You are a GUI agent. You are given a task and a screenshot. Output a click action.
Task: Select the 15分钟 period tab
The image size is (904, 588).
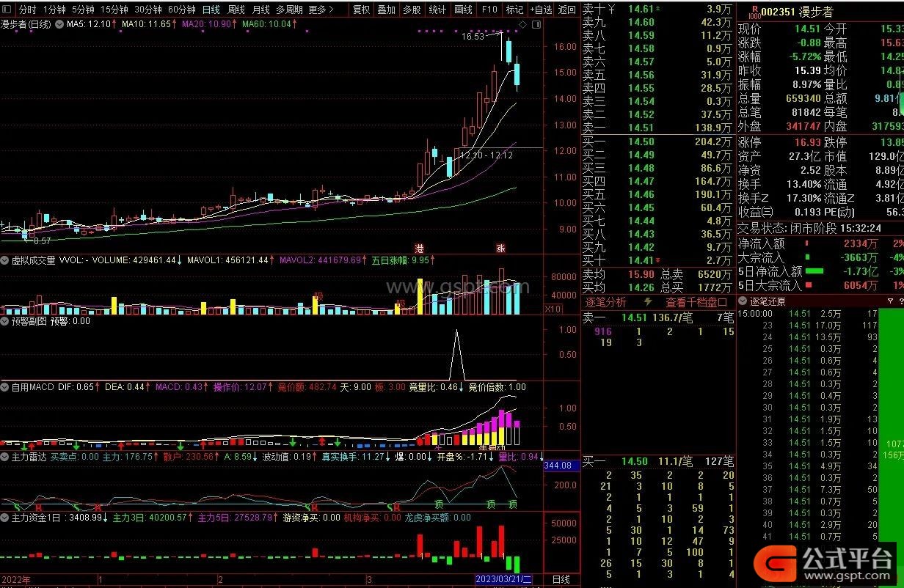(x=114, y=10)
